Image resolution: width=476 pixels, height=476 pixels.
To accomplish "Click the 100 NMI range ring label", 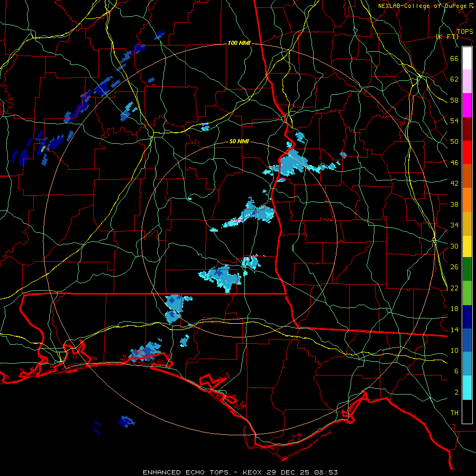I will pos(239,43).
